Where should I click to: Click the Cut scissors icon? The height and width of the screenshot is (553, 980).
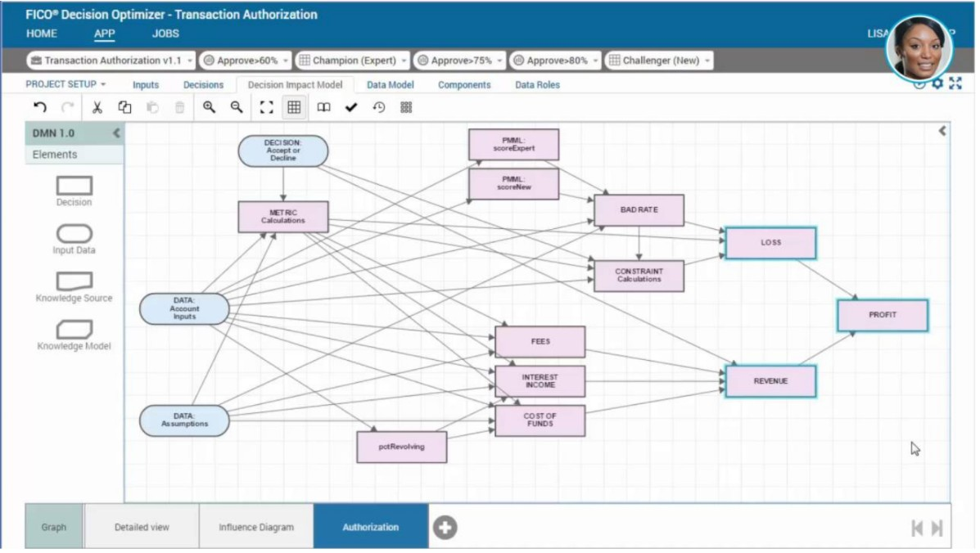click(x=97, y=107)
